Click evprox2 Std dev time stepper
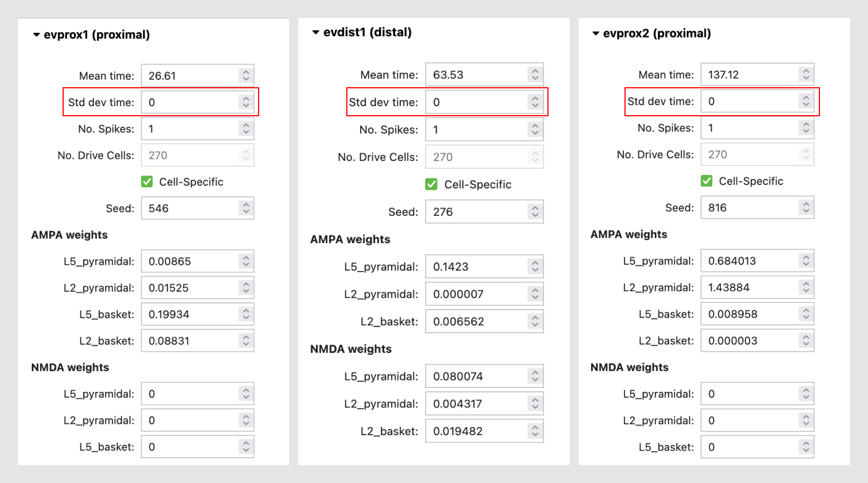This screenshot has width=868, height=483. pyautogui.click(x=805, y=101)
